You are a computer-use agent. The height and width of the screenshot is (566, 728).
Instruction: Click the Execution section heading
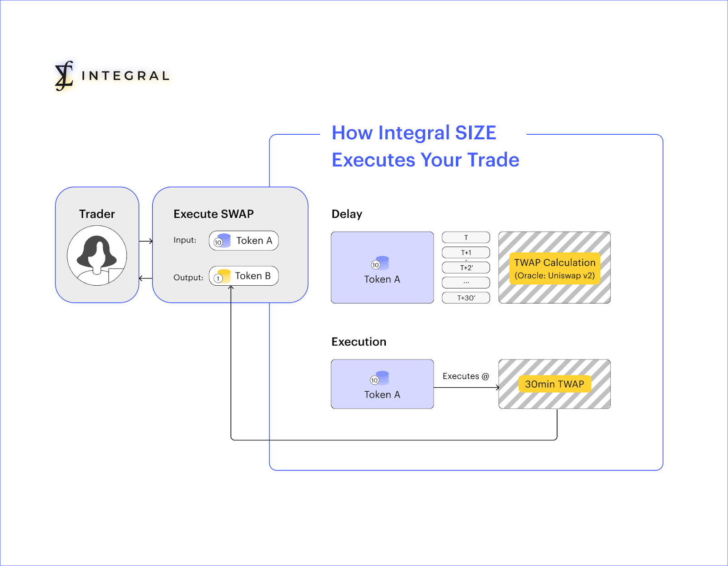[359, 342]
